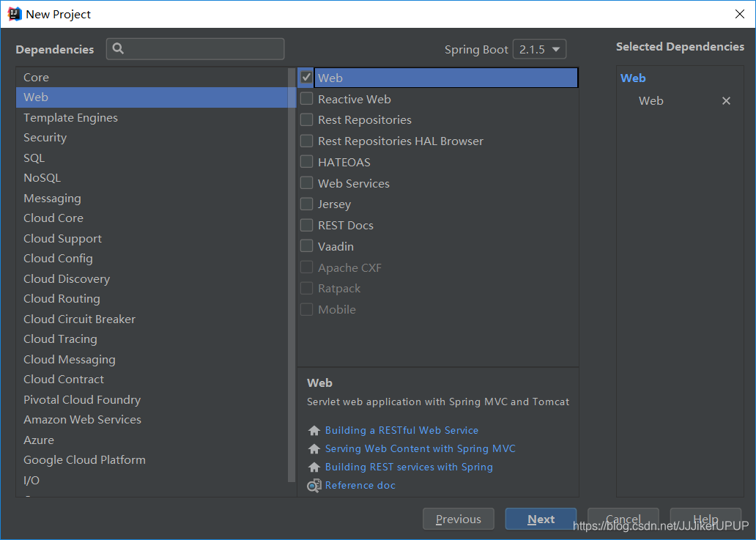Open Building a RESTful Web Service guide link

401,430
